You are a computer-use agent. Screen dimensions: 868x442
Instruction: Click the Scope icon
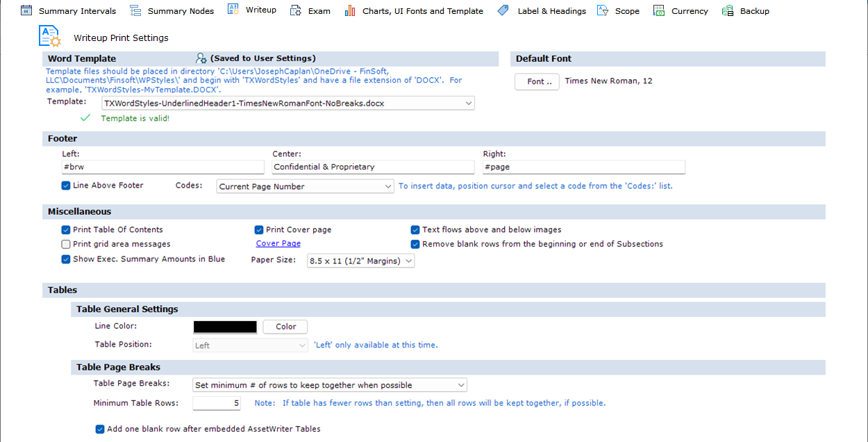pos(603,10)
